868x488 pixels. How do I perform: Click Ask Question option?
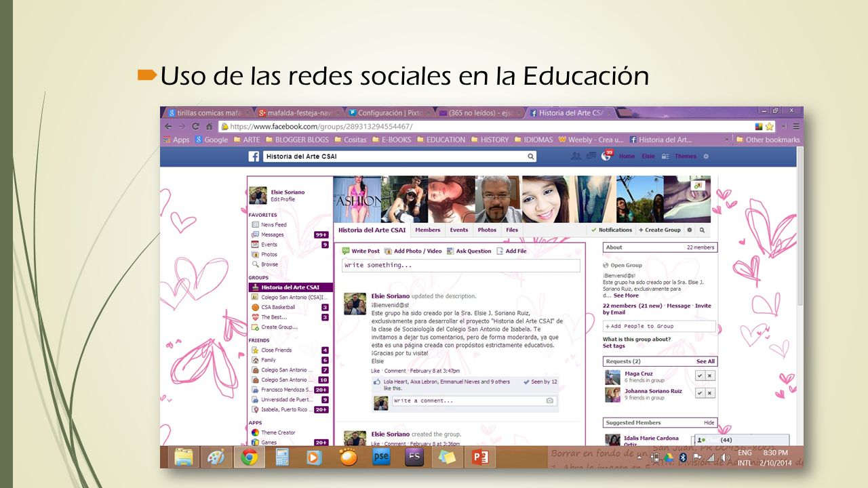point(469,251)
